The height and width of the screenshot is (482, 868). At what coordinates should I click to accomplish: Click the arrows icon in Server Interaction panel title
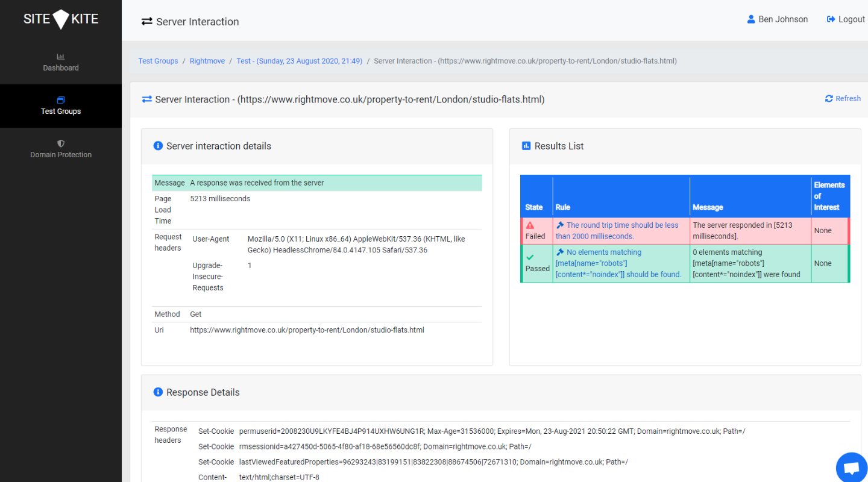click(x=147, y=99)
